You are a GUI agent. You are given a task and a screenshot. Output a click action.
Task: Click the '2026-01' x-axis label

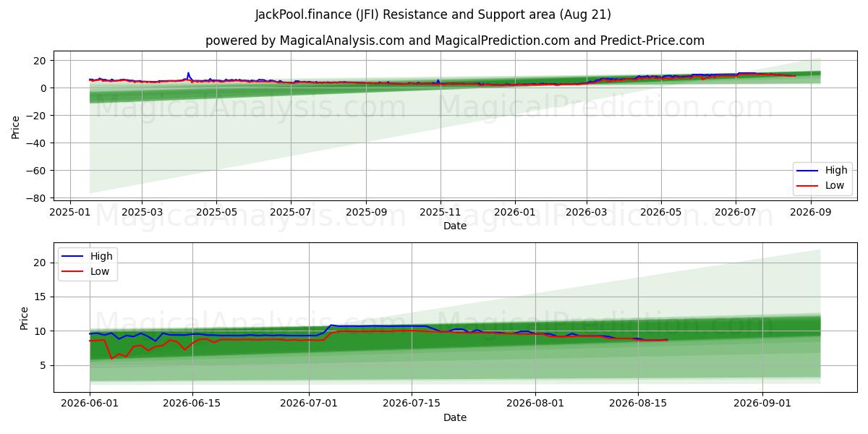[x=515, y=212]
